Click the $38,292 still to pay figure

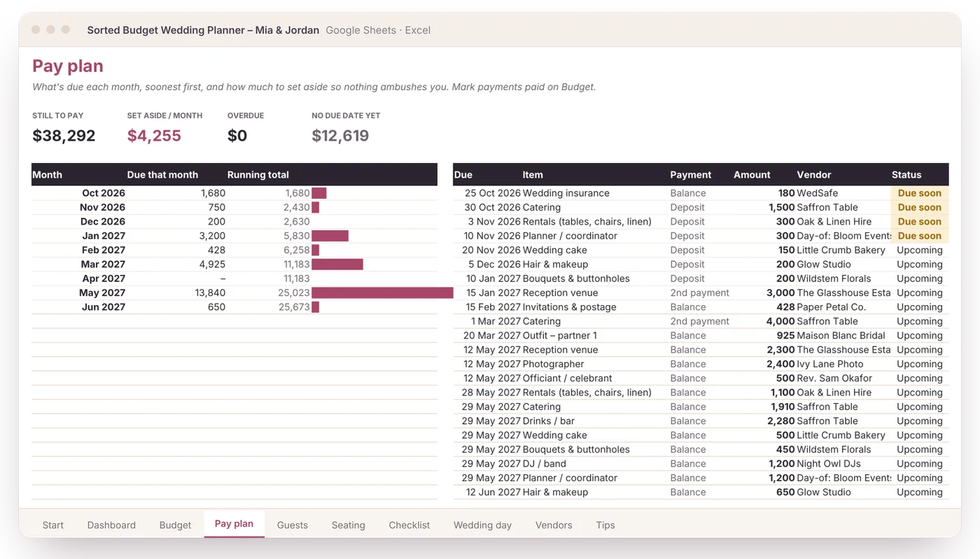[64, 136]
